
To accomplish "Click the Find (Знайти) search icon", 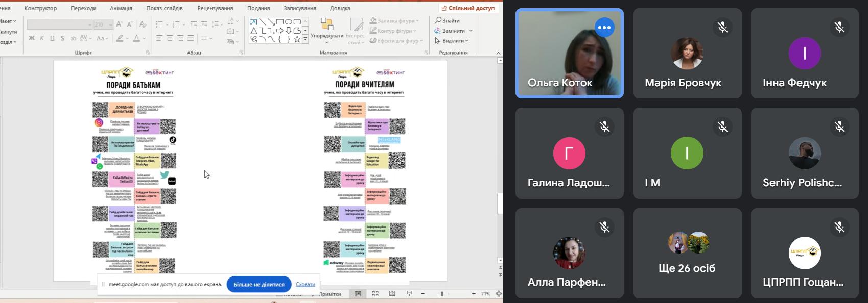I will click(438, 20).
